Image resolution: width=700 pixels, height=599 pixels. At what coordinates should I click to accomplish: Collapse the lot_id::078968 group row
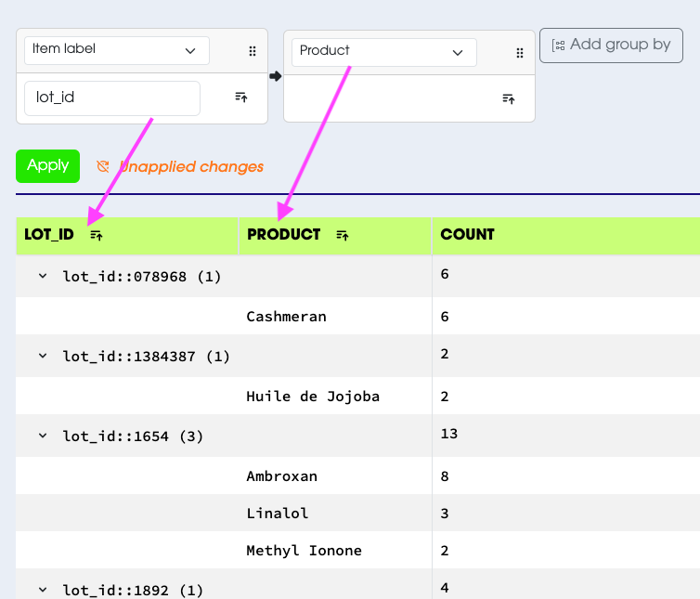tap(43, 277)
